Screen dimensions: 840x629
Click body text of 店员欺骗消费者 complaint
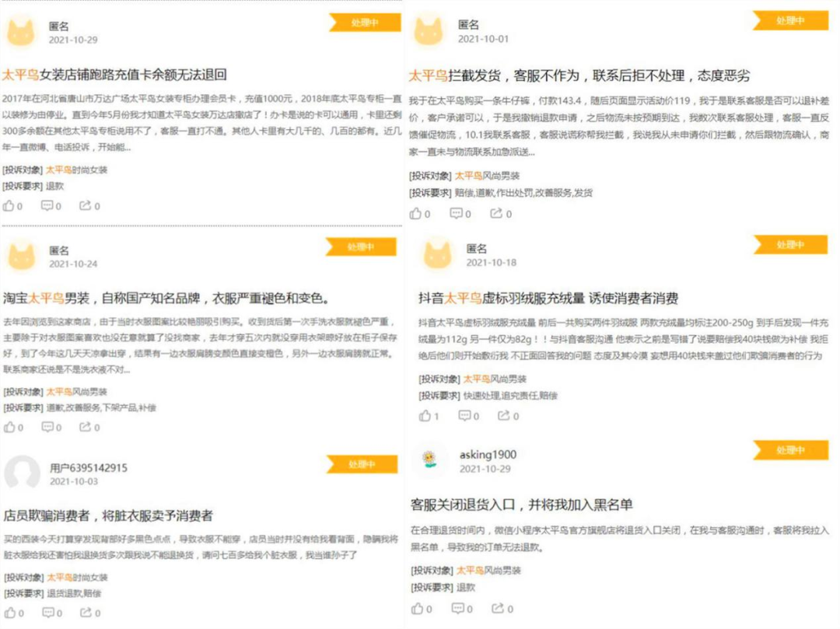click(201, 547)
